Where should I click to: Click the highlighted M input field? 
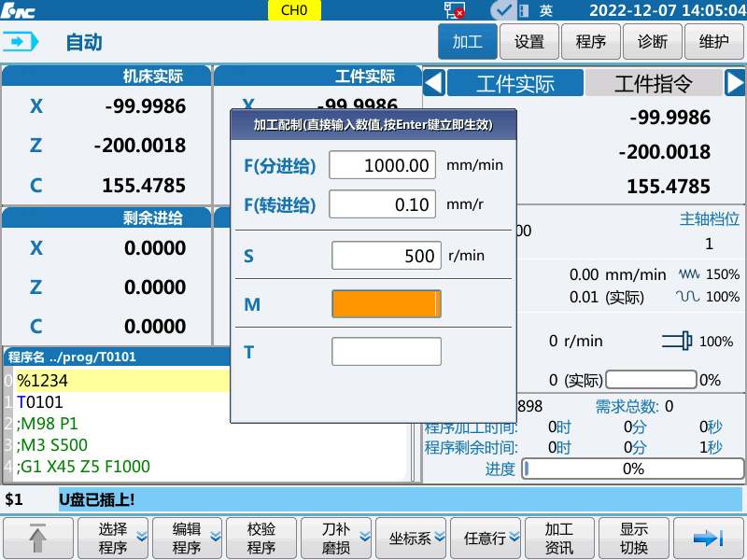pyautogui.click(x=386, y=303)
